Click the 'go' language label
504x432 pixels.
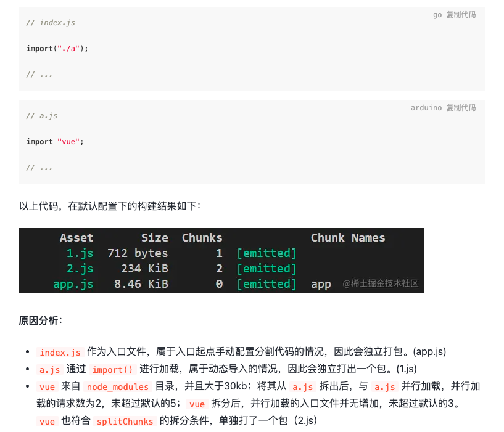[437, 15]
